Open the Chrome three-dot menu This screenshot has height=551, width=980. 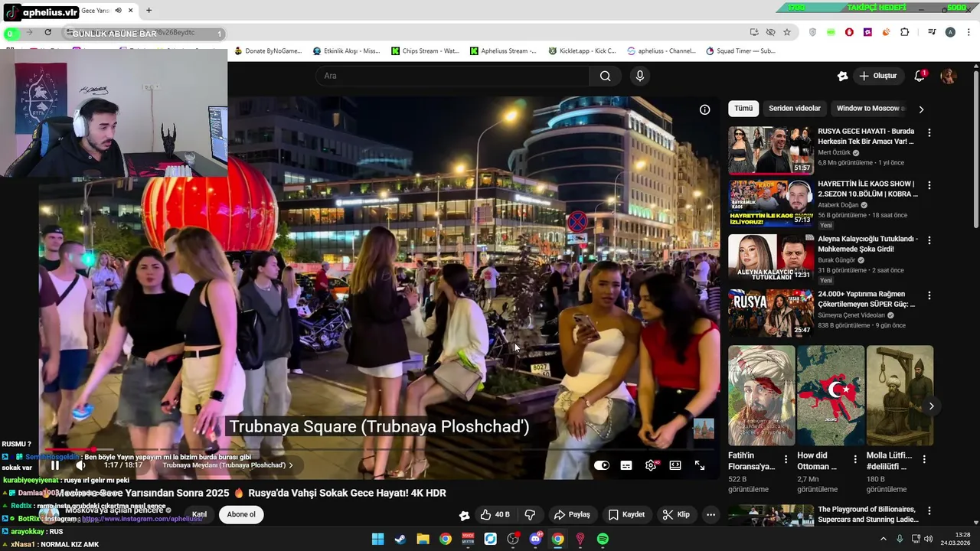pyautogui.click(x=969, y=32)
